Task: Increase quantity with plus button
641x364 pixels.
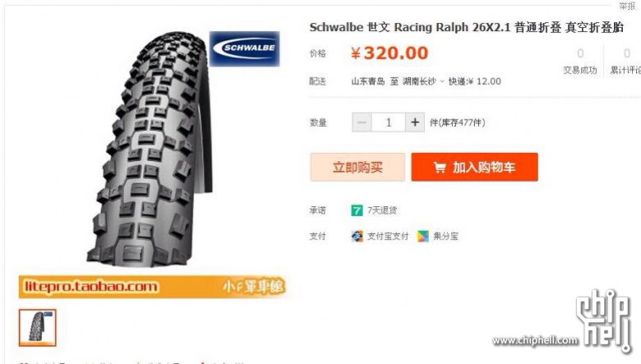Action: point(414,122)
